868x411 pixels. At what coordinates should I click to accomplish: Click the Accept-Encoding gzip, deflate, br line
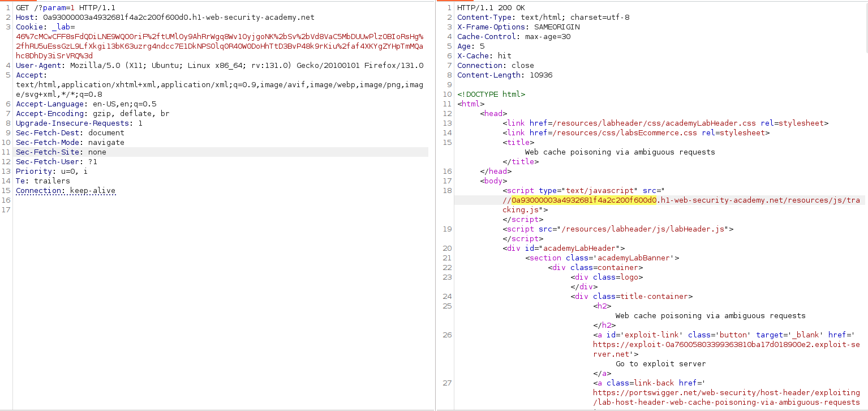(92, 114)
